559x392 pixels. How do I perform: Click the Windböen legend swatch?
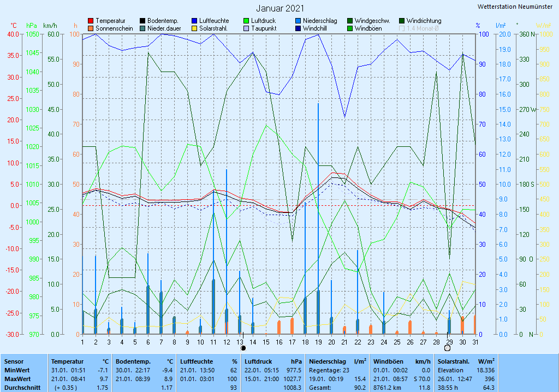point(350,28)
